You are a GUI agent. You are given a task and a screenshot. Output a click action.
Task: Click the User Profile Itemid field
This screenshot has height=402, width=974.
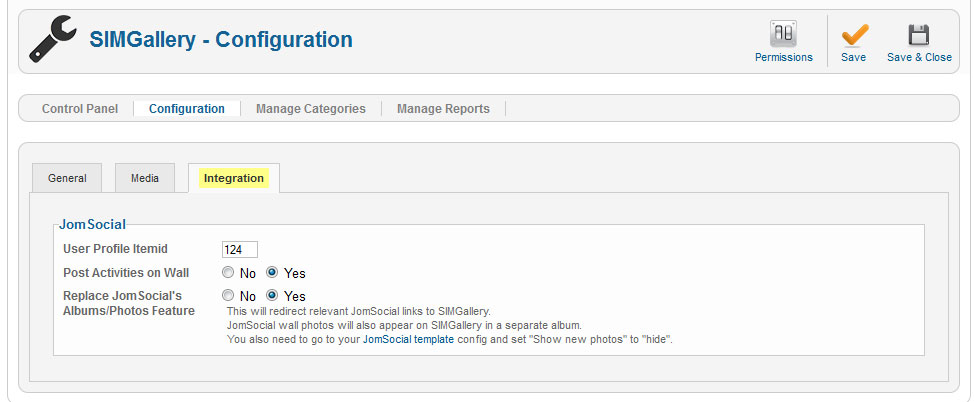(x=240, y=250)
